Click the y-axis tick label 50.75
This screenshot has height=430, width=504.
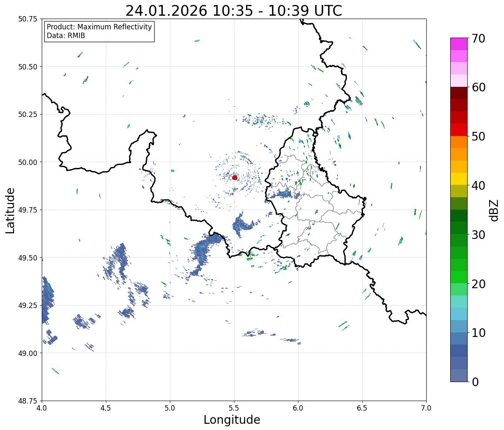tap(27, 19)
